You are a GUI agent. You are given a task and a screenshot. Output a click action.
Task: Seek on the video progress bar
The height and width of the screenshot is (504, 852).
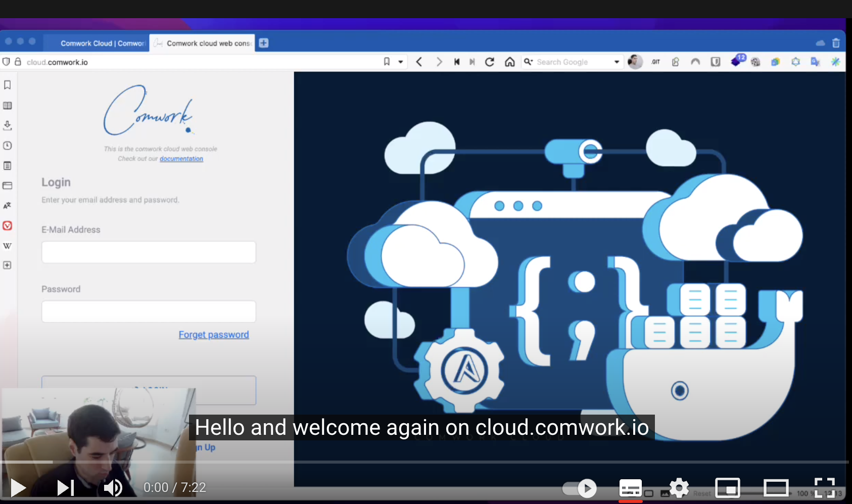(424, 462)
